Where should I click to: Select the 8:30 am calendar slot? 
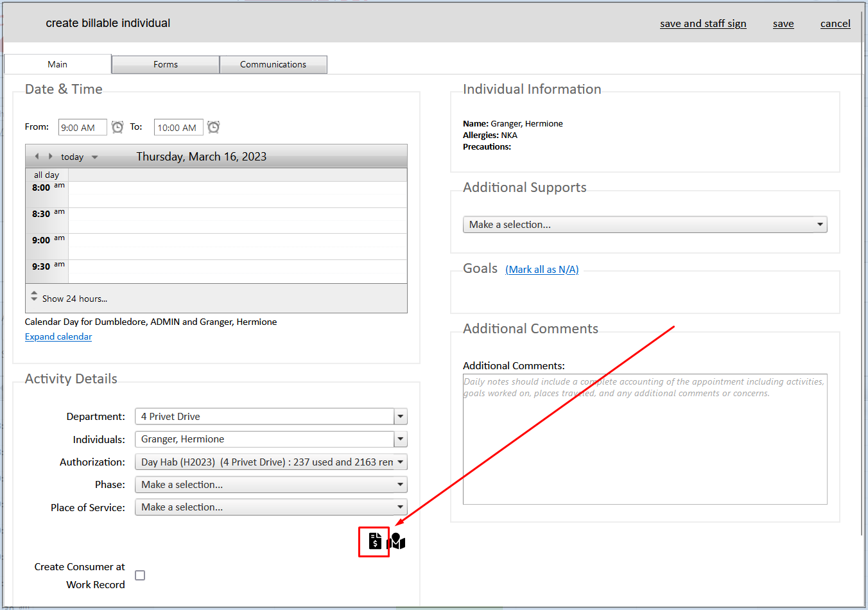tap(238, 220)
